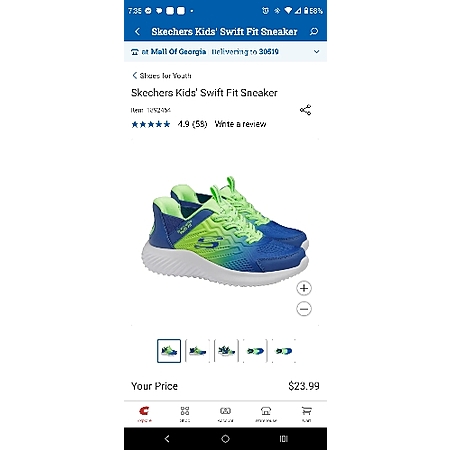450x450 pixels.
Task: Zoom out of the shoe image with minus icon
Action: tap(304, 309)
